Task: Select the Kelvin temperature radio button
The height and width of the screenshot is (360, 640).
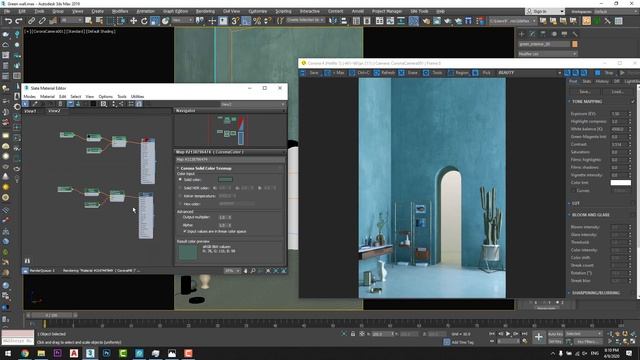Action: (180, 196)
